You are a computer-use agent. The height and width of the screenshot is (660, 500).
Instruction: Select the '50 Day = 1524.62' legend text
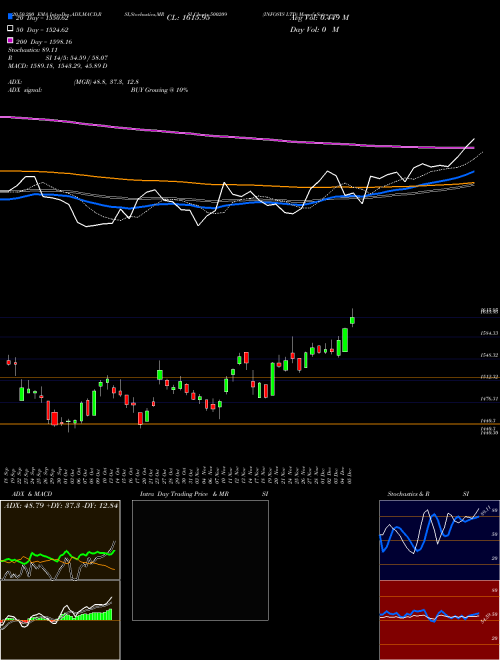[43, 30]
